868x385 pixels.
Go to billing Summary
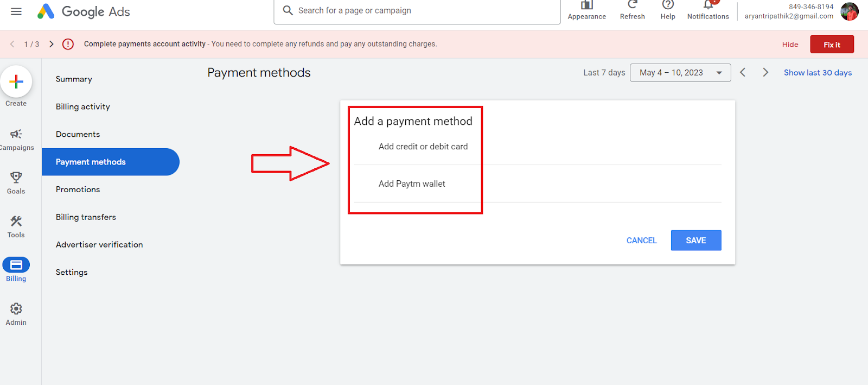pos(74,79)
